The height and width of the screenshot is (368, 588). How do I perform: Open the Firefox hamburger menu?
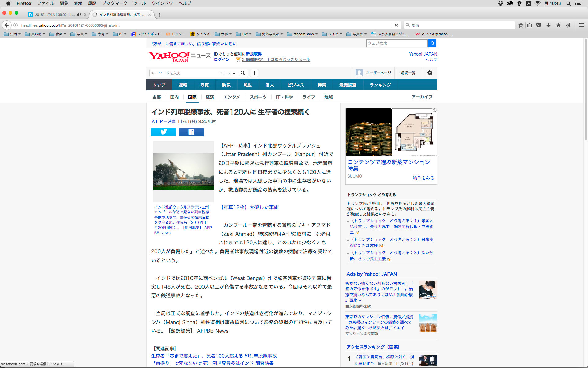(x=581, y=25)
